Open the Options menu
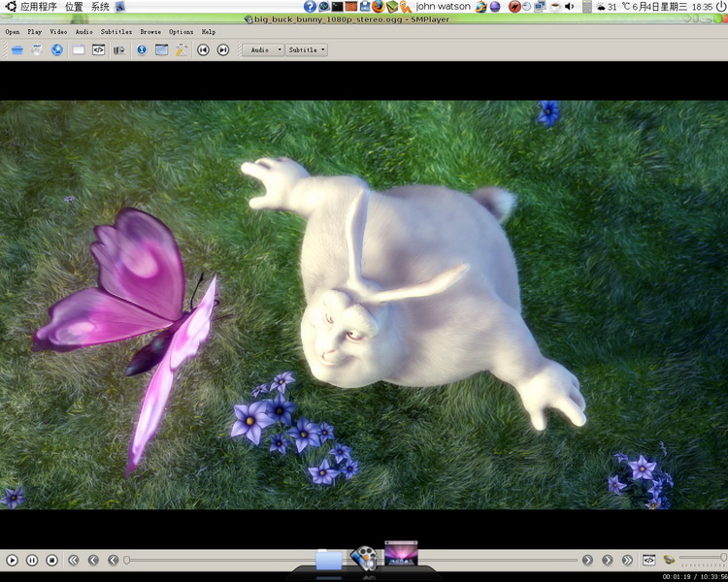 tap(182, 32)
